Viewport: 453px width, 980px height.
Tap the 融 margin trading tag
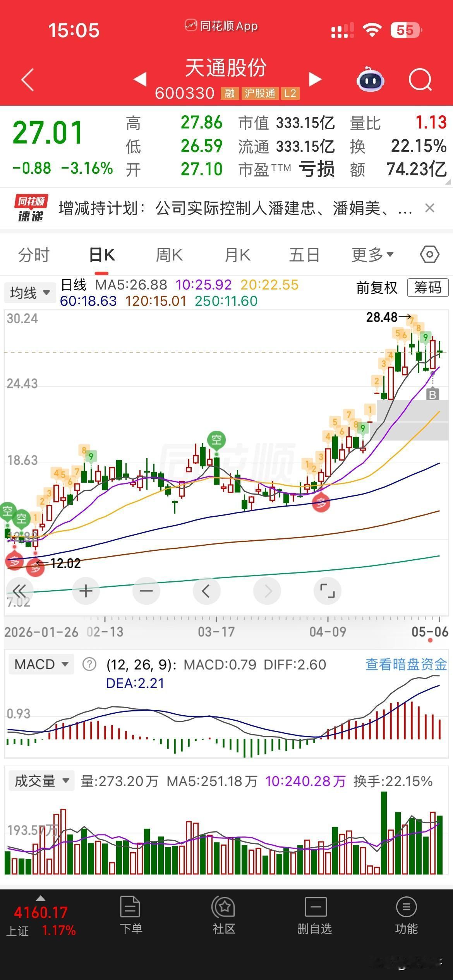click(x=230, y=93)
